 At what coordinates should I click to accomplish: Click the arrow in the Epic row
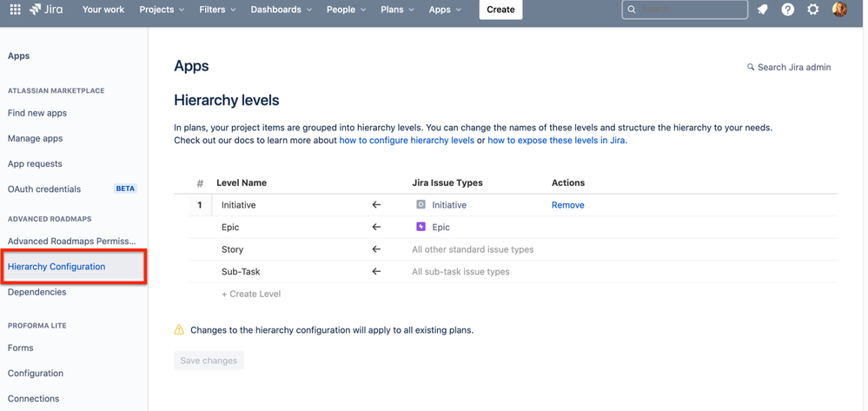(x=376, y=227)
